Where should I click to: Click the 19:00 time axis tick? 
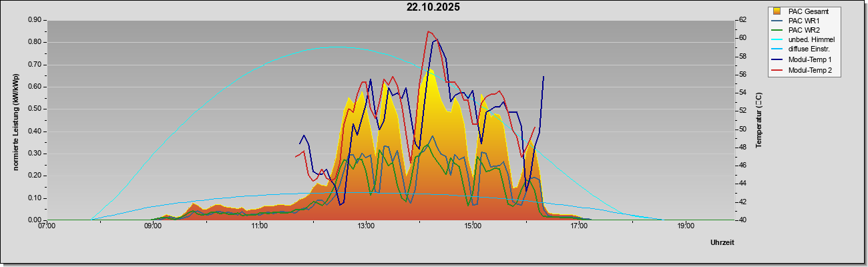(686, 226)
